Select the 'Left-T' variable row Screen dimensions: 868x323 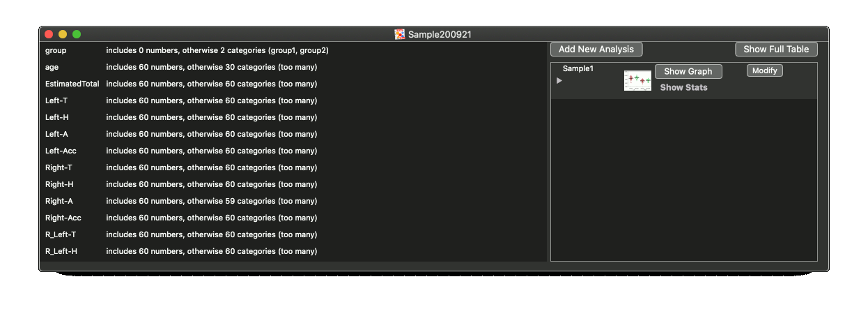293,100
